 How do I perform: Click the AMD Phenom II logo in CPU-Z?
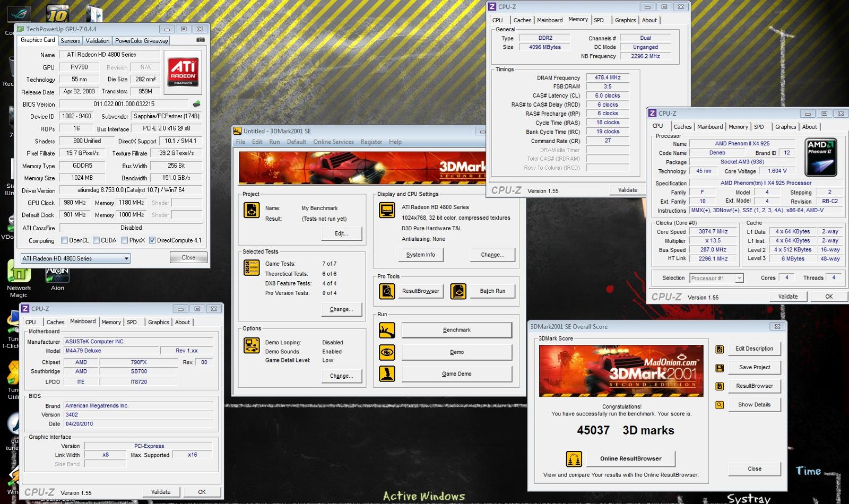pos(820,158)
